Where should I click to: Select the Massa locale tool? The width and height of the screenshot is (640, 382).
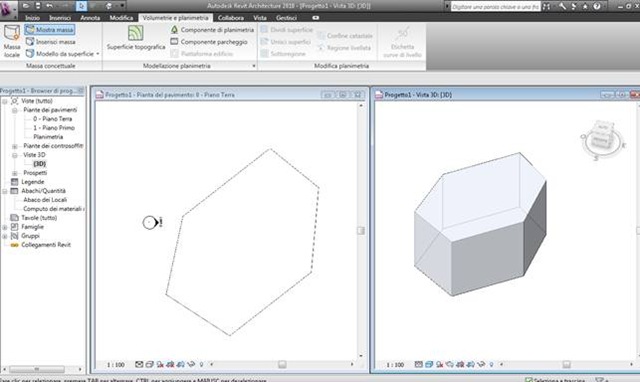click(x=11, y=41)
